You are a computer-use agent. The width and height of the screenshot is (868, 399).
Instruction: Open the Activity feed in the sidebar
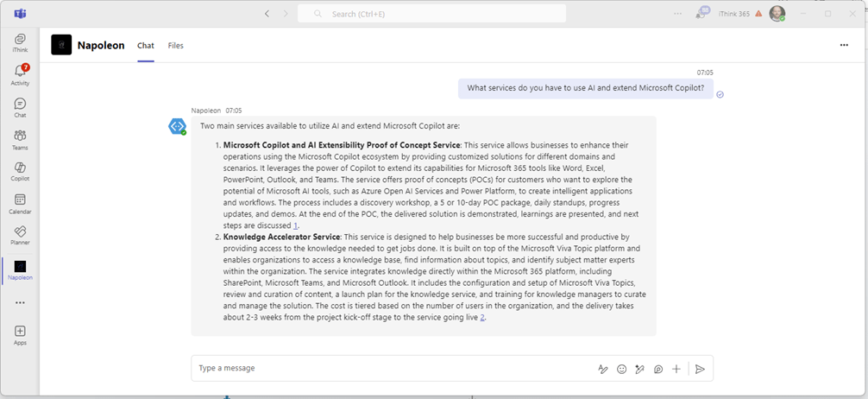pyautogui.click(x=19, y=74)
